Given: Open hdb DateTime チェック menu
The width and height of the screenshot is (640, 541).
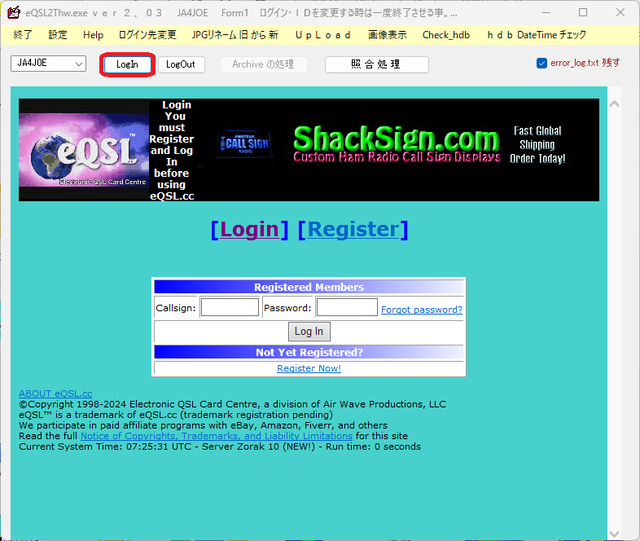Looking at the screenshot, I should pos(536,35).
